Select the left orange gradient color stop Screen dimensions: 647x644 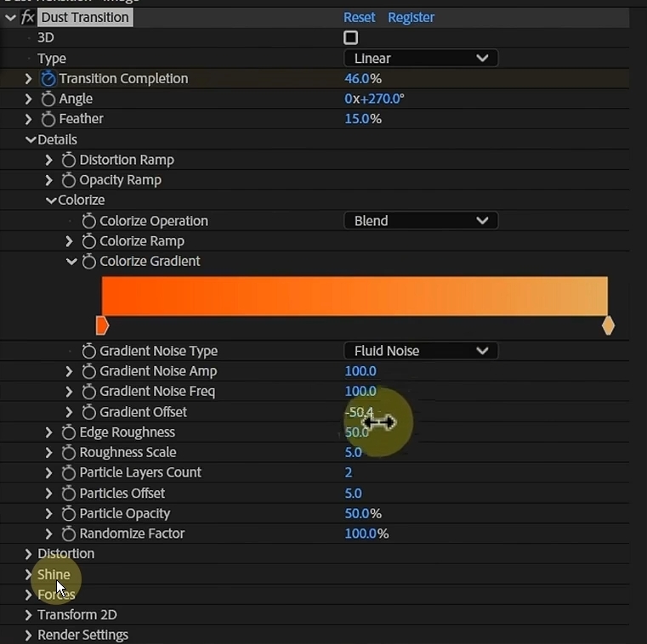(x=102, y=325)
